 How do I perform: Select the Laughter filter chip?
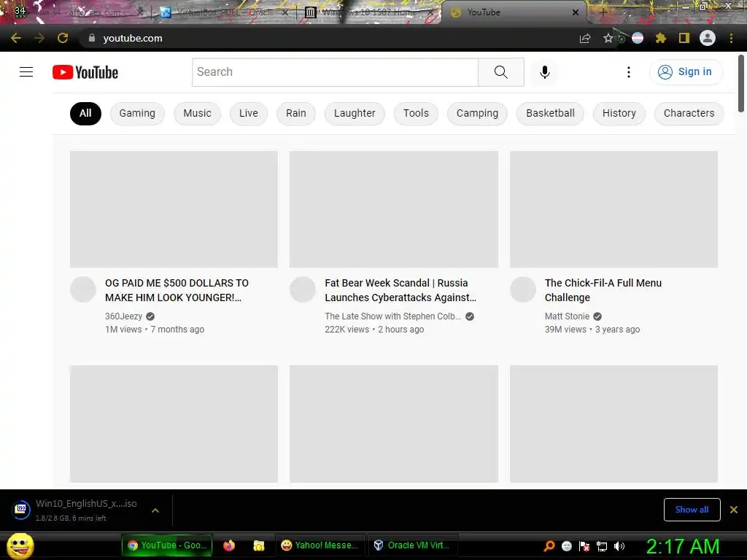(355, 113)
